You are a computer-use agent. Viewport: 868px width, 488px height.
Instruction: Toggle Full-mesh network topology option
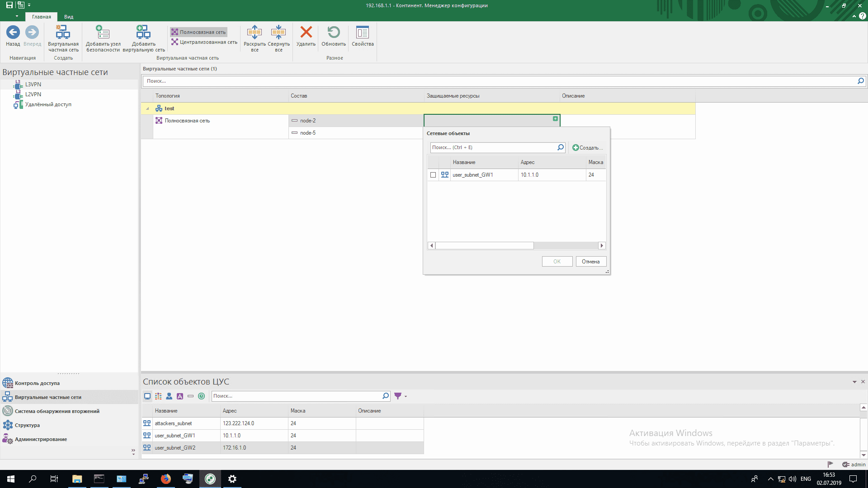click(199, 32)
